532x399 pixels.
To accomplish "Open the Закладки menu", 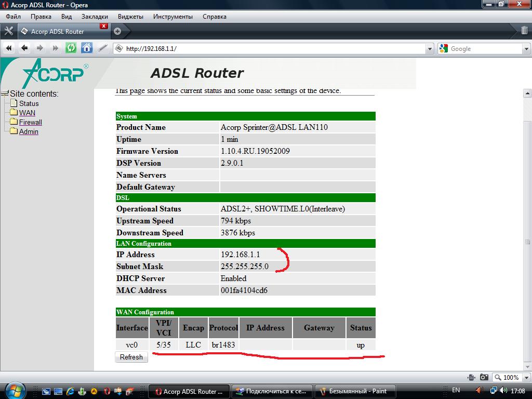I will (x=95, y=16).
